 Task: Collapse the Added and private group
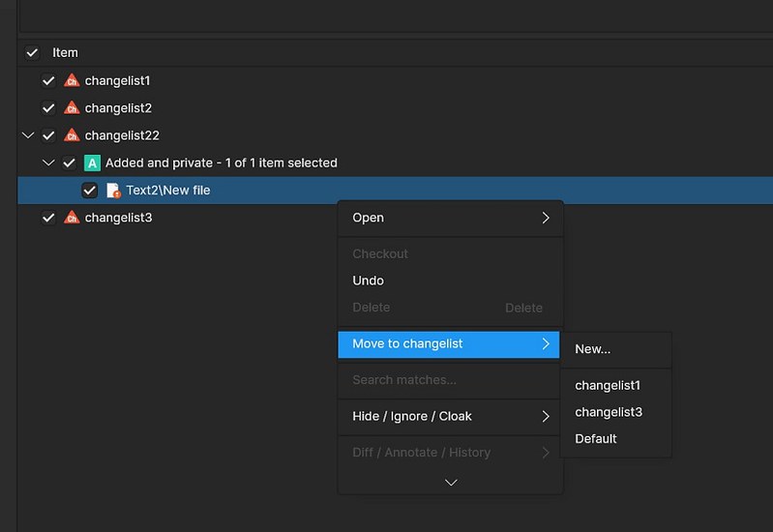coord(48,163)
